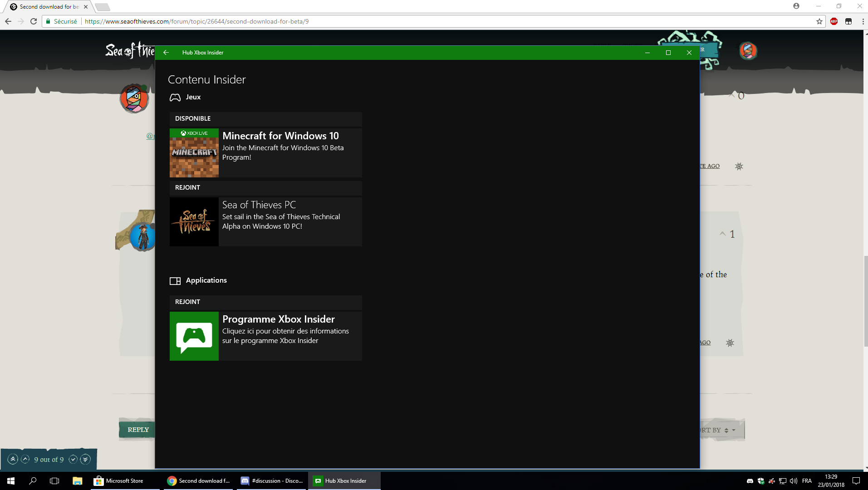868x490 pixels.
Task: Open Windows Defender from the system tray
Action: tap(761, 481)
